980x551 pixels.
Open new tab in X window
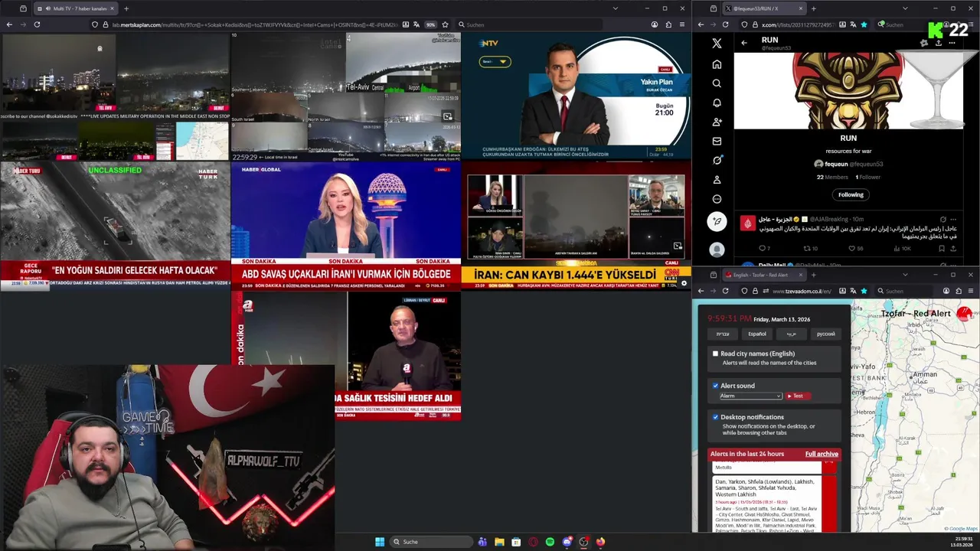813,8
